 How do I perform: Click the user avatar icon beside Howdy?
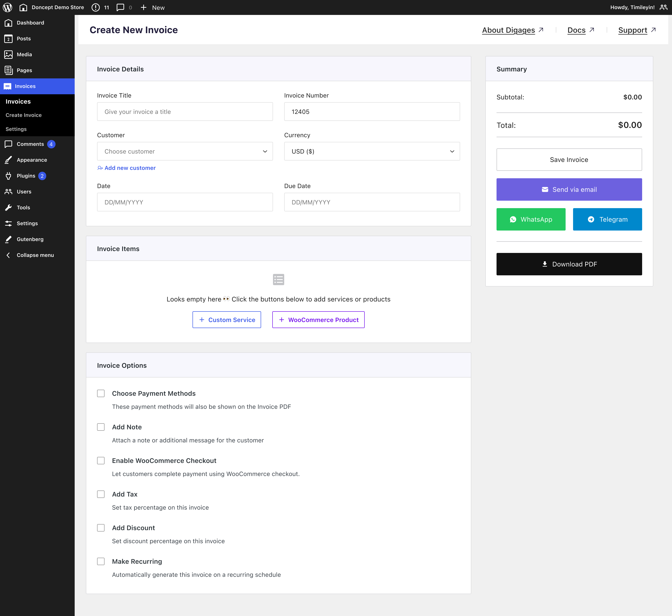(663, 7)
